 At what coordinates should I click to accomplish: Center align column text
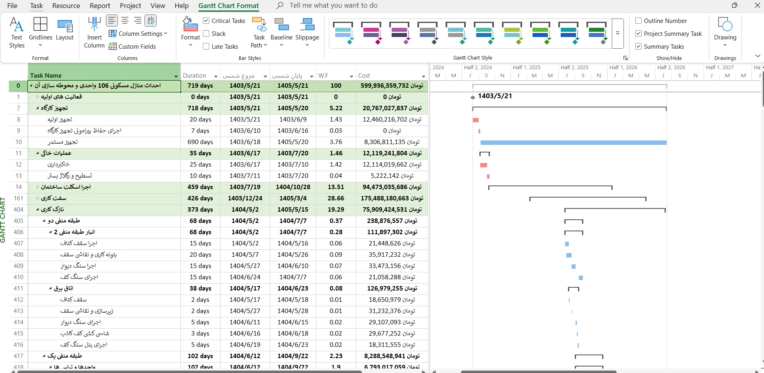pos(125,20)
